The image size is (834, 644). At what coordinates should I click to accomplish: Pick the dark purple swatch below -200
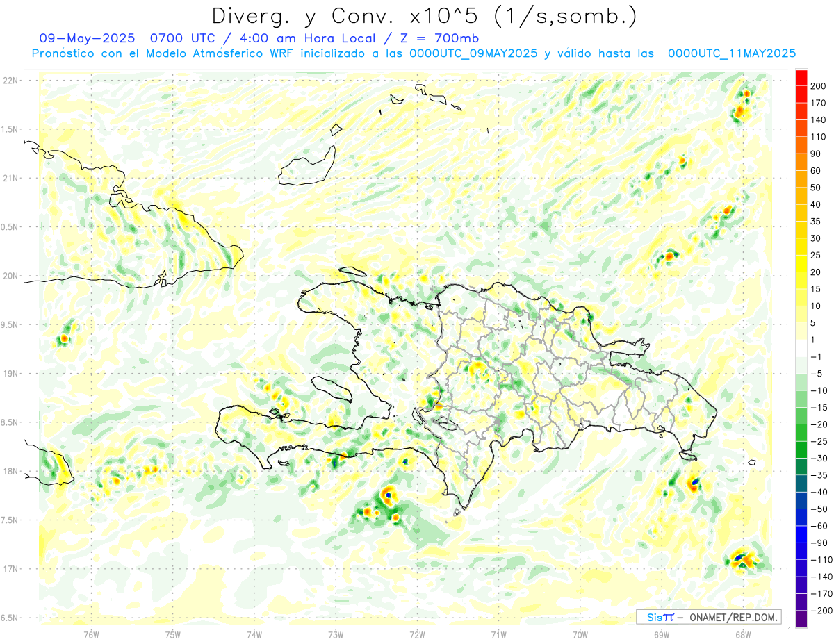(x=801, y=618)
